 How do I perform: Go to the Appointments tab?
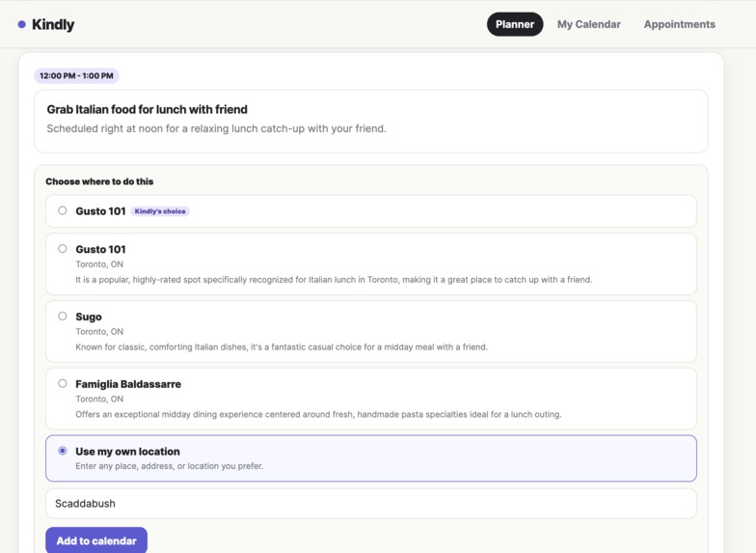(x=679, y=24)
